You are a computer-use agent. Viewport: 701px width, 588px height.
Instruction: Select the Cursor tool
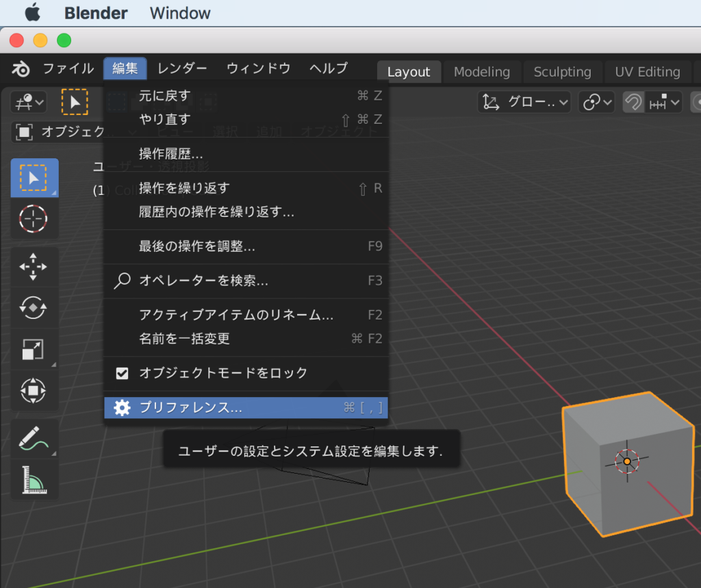34,219
